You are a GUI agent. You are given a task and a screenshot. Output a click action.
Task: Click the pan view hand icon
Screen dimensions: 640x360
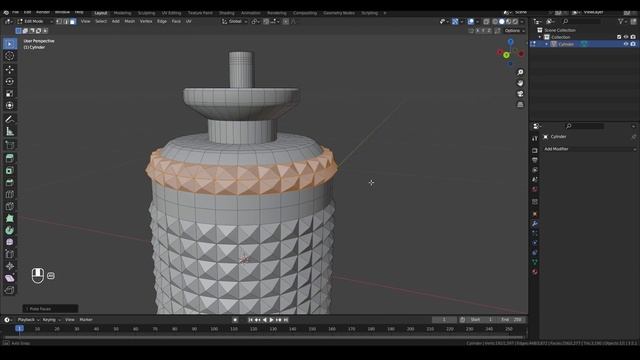(x=520, y=83)
